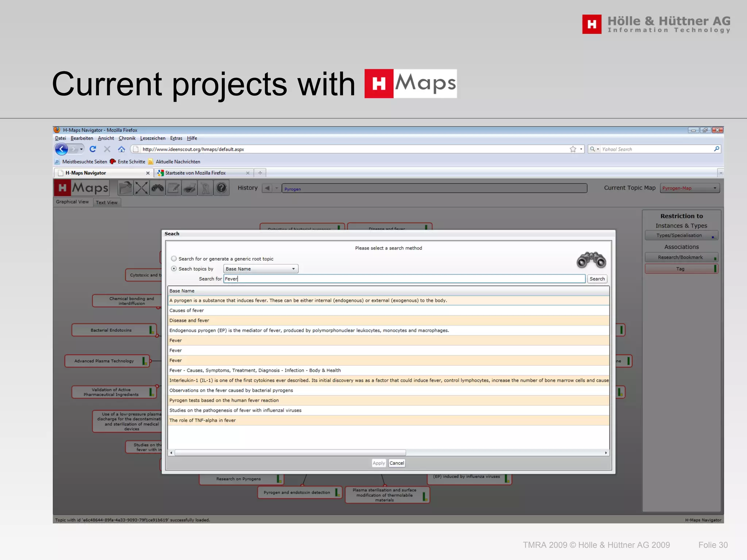Open the Extras menu
Image resolution: width=747 pixels, height=560 pixels.
[176, 138]
